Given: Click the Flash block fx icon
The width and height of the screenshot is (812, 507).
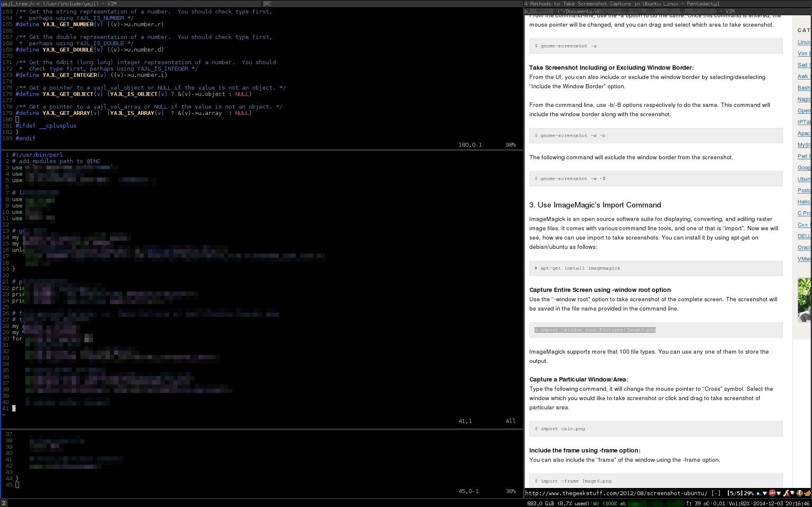Looking at the screenshot, I should tap(787, 493).
